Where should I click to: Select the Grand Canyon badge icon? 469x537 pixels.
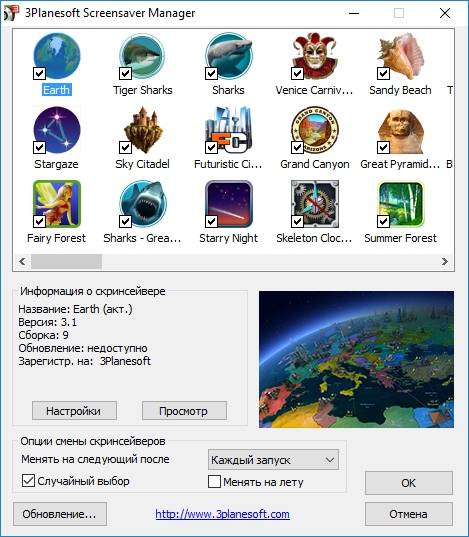(x=314, y=130)
